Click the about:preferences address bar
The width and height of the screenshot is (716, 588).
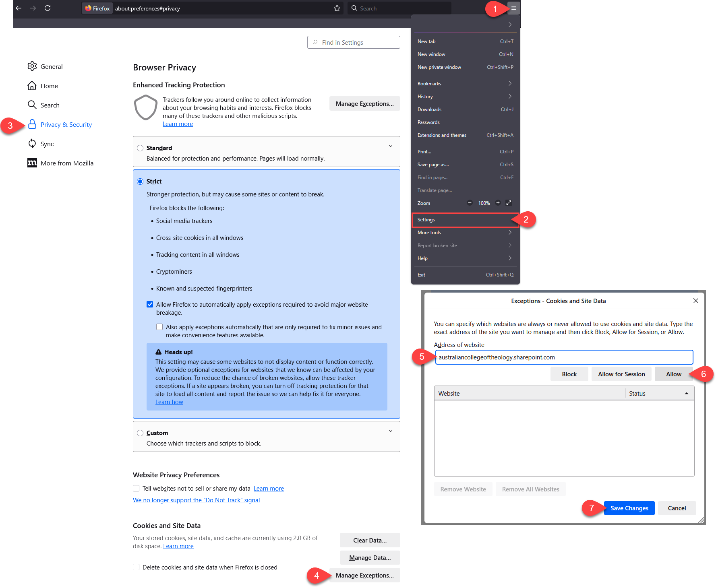(212, 8)
